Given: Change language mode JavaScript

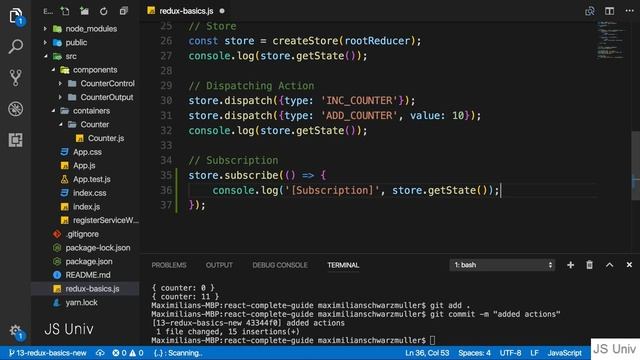Looking at the screenshot, I should (x=564, y=353).
